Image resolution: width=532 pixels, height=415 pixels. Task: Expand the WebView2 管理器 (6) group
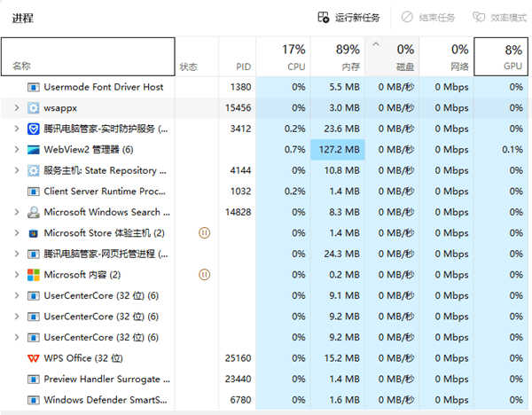point(16,150)
